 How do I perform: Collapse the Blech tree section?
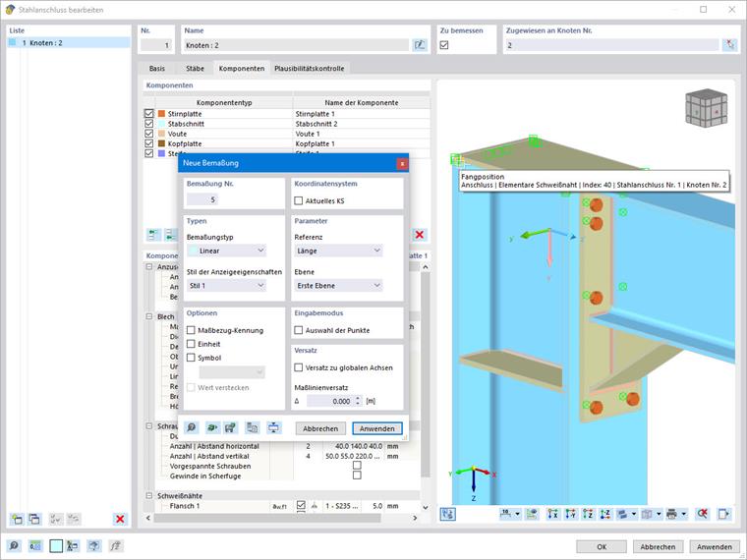click(x=149, y=316)
